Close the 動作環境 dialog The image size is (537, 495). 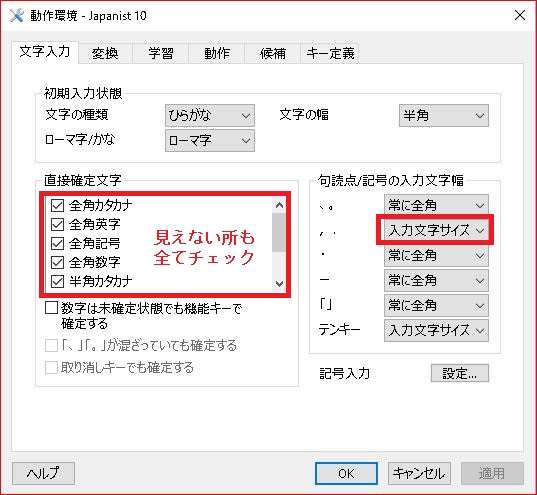[520, 15]
